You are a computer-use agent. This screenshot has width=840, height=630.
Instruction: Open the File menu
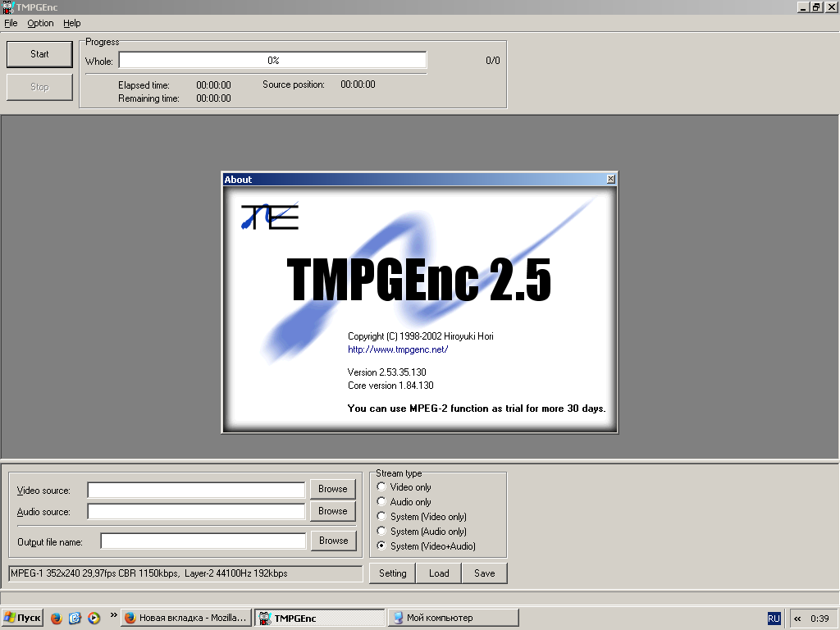point(11,23)
